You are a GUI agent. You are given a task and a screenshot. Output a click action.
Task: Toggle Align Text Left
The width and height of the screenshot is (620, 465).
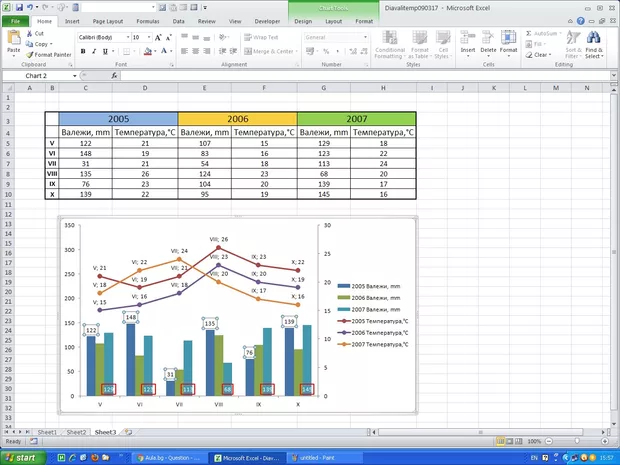[184, 51]
